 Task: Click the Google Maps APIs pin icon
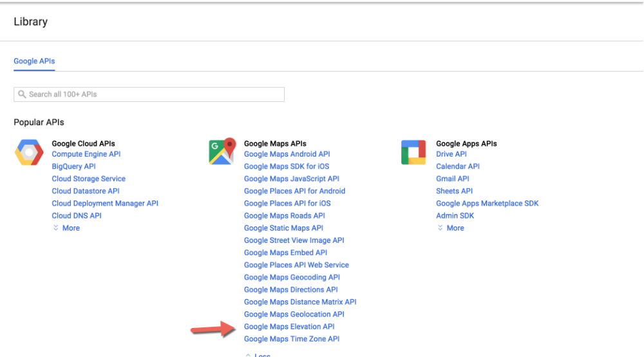pyautogui.click(x=222, y=151)
